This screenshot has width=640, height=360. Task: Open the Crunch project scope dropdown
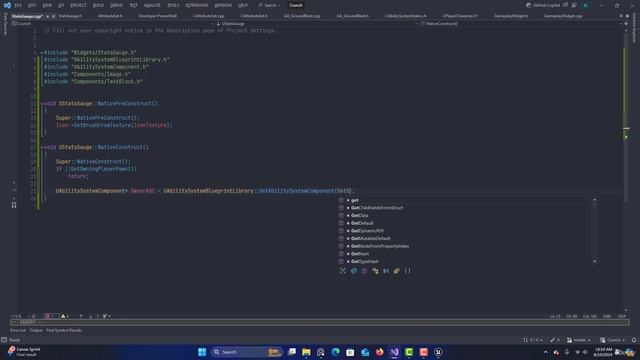click(x=113, y=24)
